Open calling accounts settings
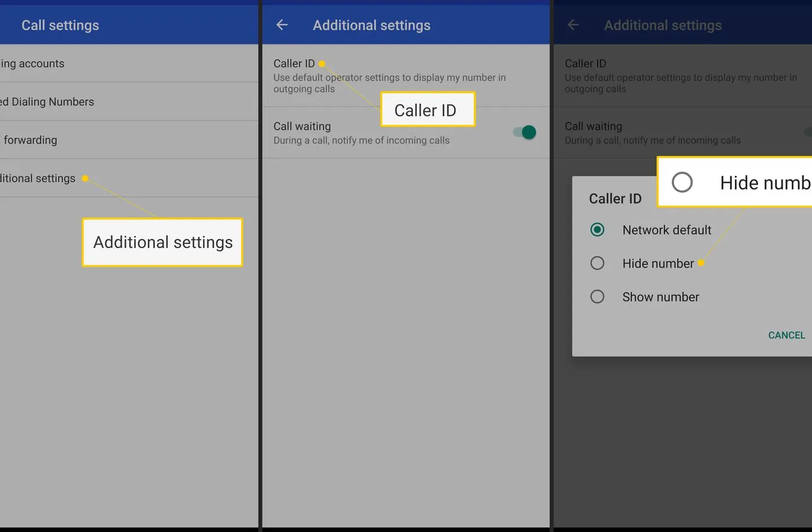The width and height of the screenshot is (812, 532). tap(32, 63)
